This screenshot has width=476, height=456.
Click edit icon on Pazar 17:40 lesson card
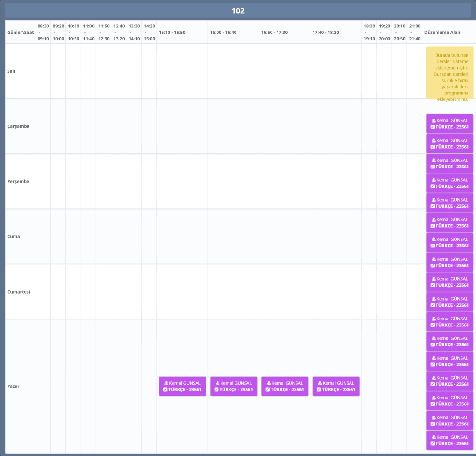(319, 390)
